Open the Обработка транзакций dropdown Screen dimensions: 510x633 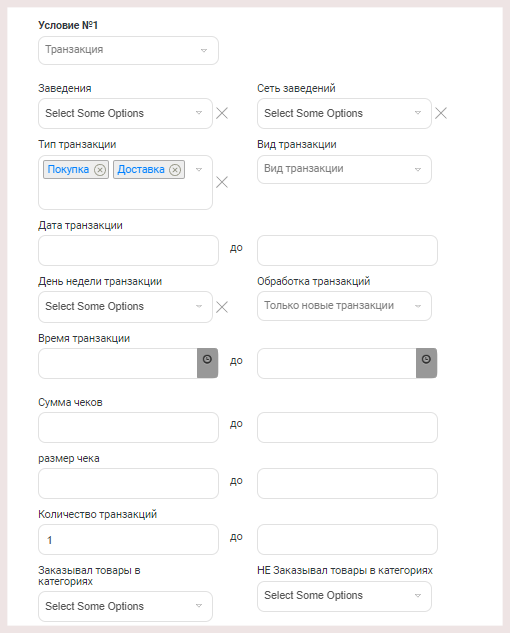click(x=344, y=306)
